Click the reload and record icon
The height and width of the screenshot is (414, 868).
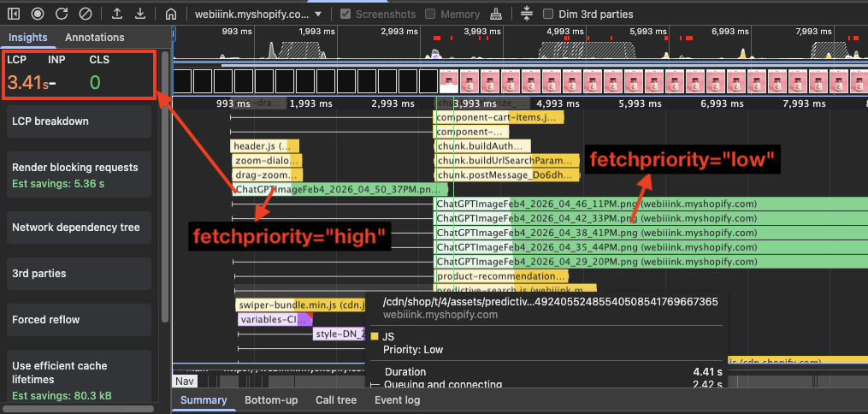coord(62,15)
